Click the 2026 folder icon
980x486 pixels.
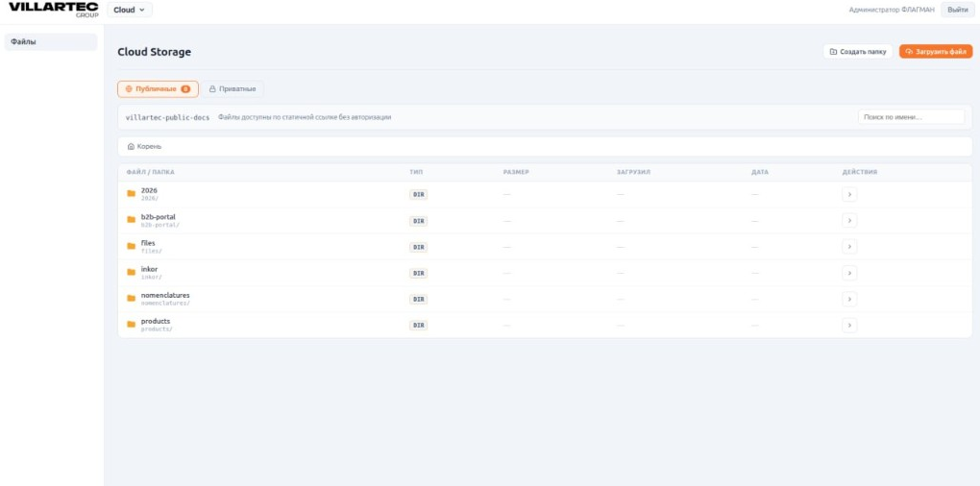pos(132,194)
